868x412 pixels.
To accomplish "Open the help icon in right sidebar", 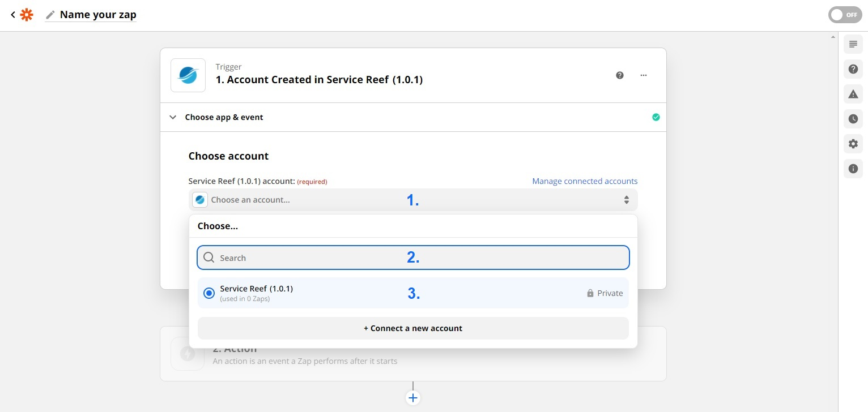I will [853, 69].
